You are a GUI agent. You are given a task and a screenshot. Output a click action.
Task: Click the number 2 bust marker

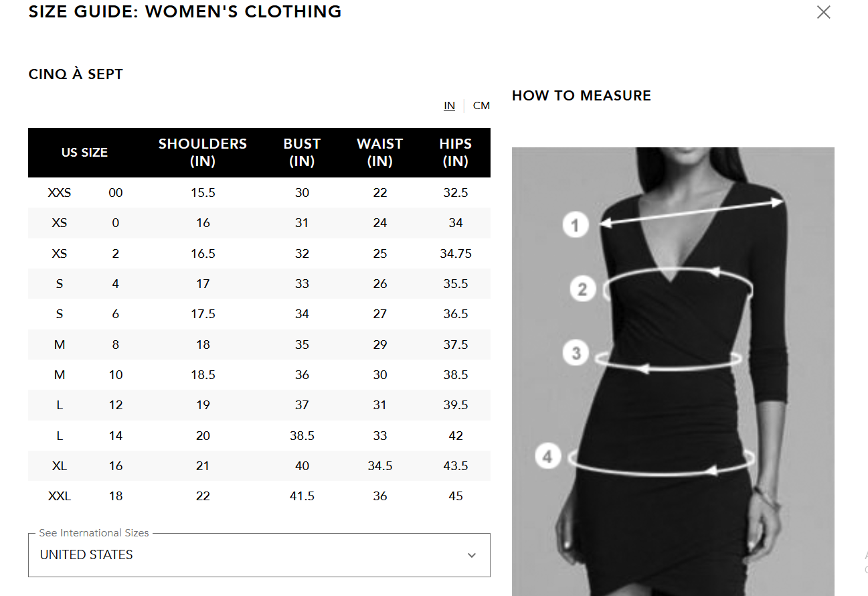(x=582, y=289)
